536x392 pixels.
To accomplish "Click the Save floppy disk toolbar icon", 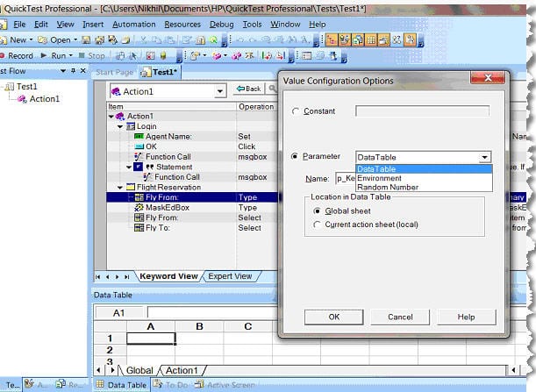I will tap(86, 40).
